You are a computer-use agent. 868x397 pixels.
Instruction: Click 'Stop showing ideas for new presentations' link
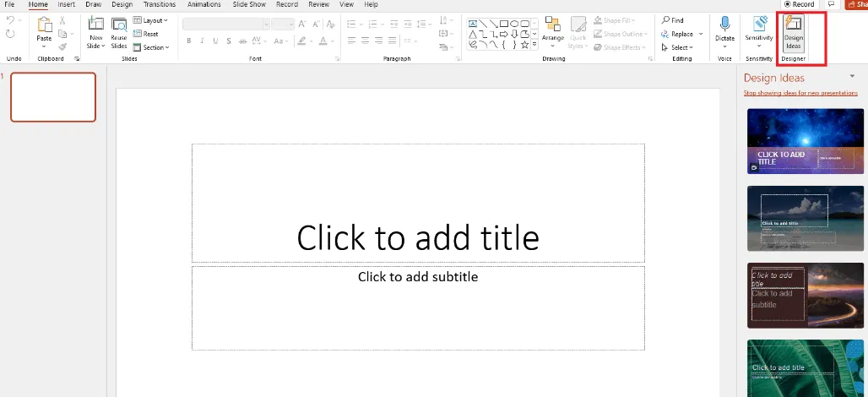pyautogui.click(x=800, y=93)
